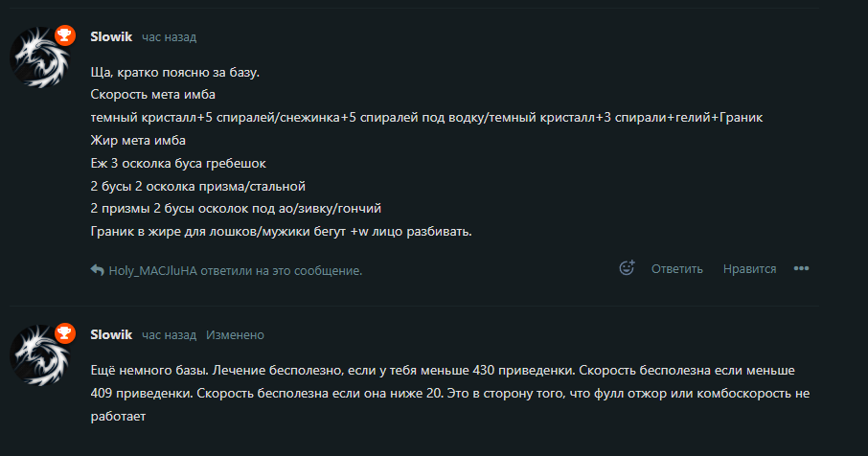868x456 pixels.
Task: Click the trophy badge on first post avatar
Action: (x=65, y=36)
